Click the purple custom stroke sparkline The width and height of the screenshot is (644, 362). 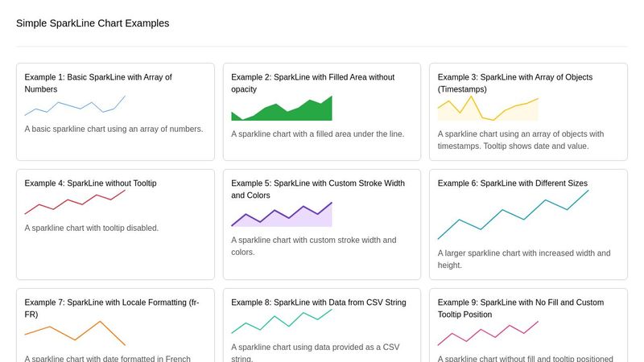[282, 214]
